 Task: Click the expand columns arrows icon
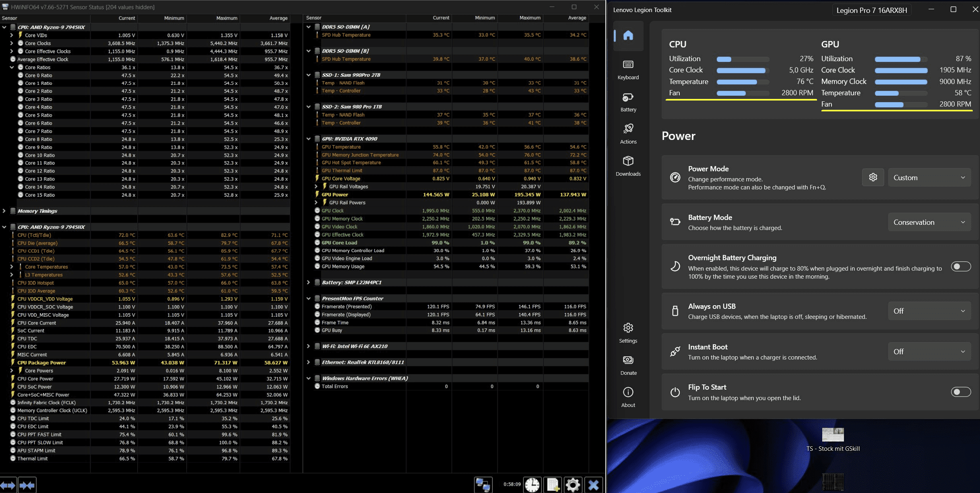8,485
